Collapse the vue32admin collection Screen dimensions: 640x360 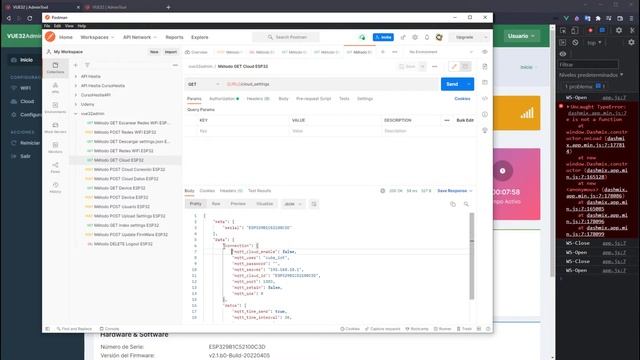tap(76, 114)
